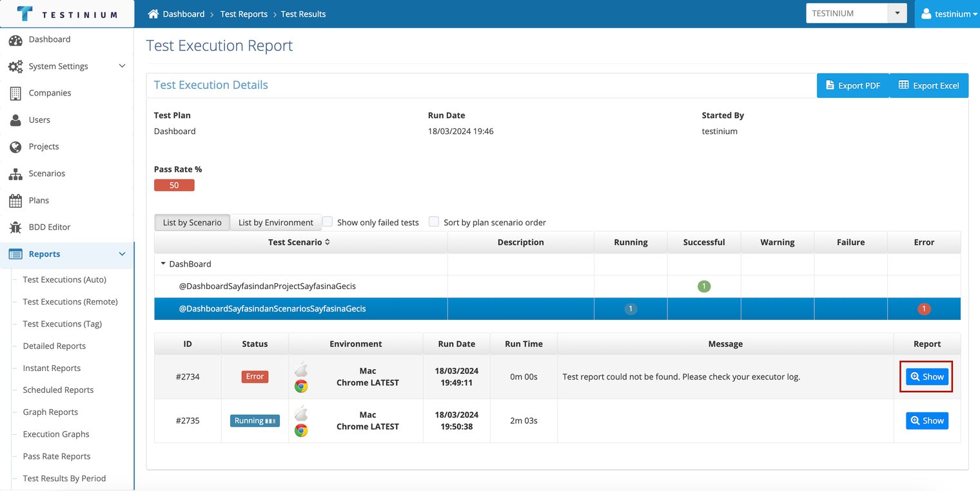
Task: Click the Apple icon in row #2735
Action: click(301, 414)
